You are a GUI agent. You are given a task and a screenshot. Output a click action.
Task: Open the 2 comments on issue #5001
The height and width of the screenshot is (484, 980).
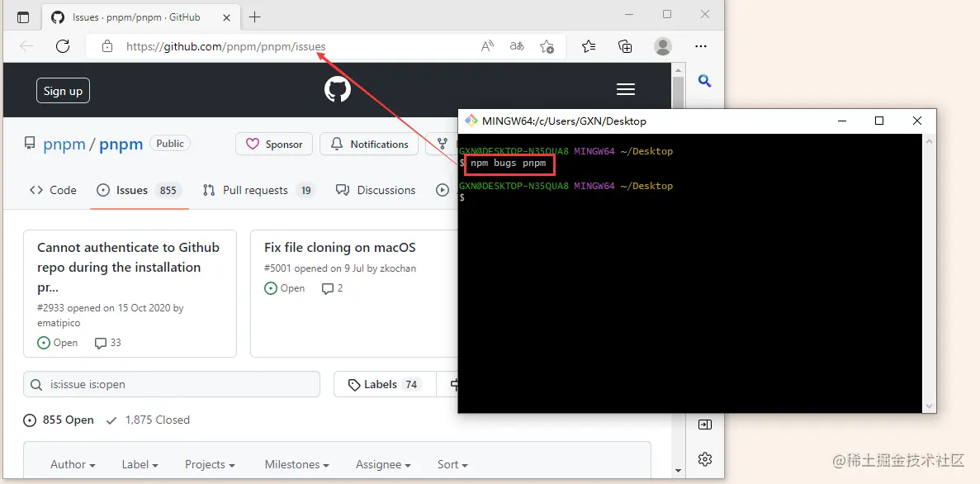coord(332,288)
